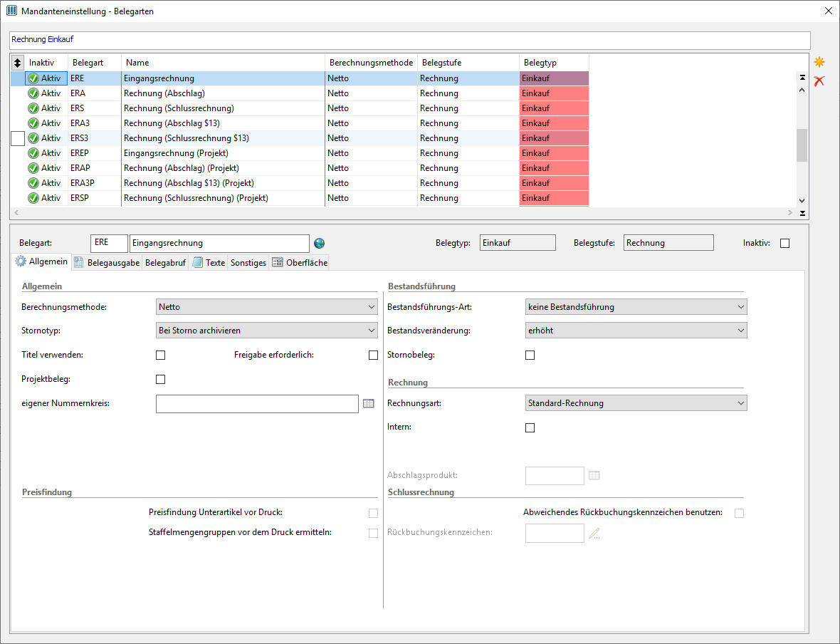Tick the Intern checkbox
The width and height of the screenshot is (840, 644).
pyautogui.click(x=530, y=427)
